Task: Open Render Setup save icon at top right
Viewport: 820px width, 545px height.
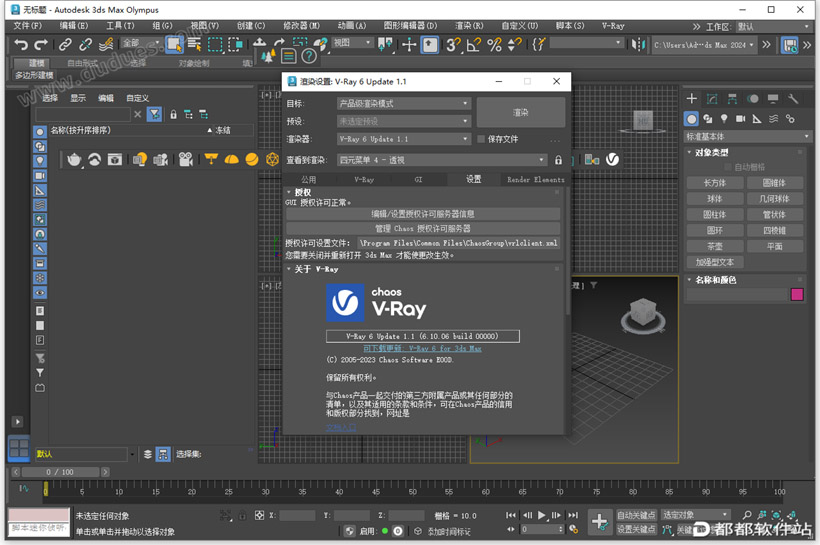Action: click(x=789, y=45)
